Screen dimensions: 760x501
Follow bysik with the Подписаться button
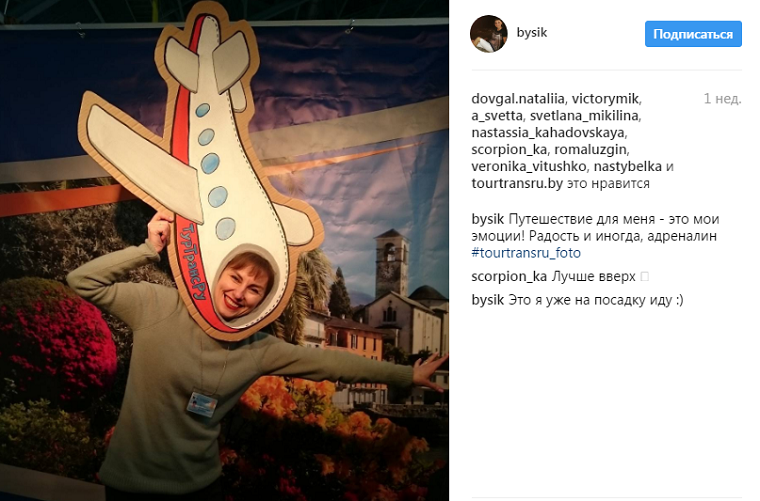pyautogui.click(x=693, y=34)
